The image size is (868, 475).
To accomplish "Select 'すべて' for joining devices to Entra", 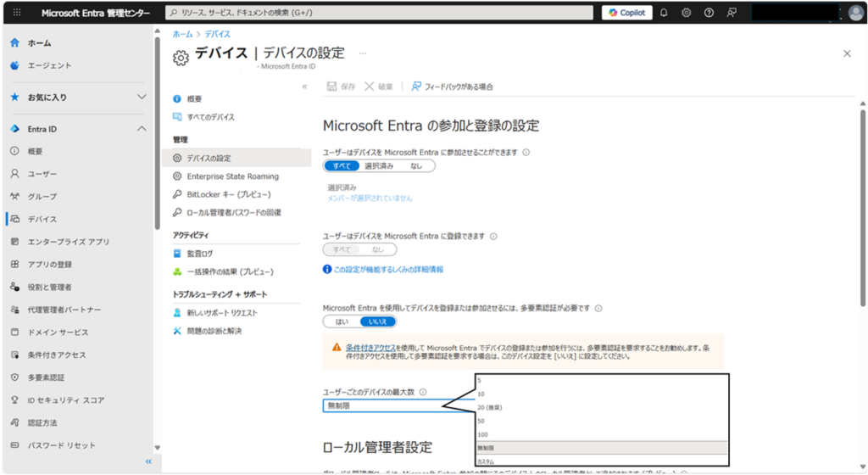I will click(x=342, y=165).
